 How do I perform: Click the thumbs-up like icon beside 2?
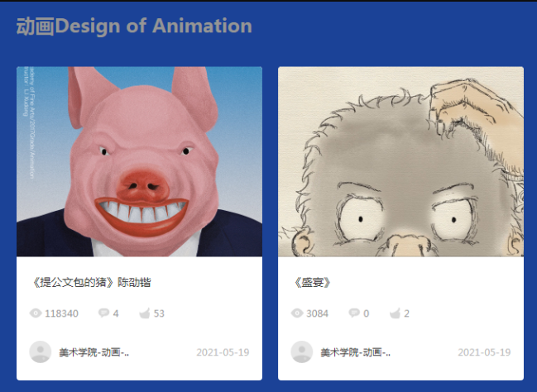pyautogui.click(x=395, y=313)
